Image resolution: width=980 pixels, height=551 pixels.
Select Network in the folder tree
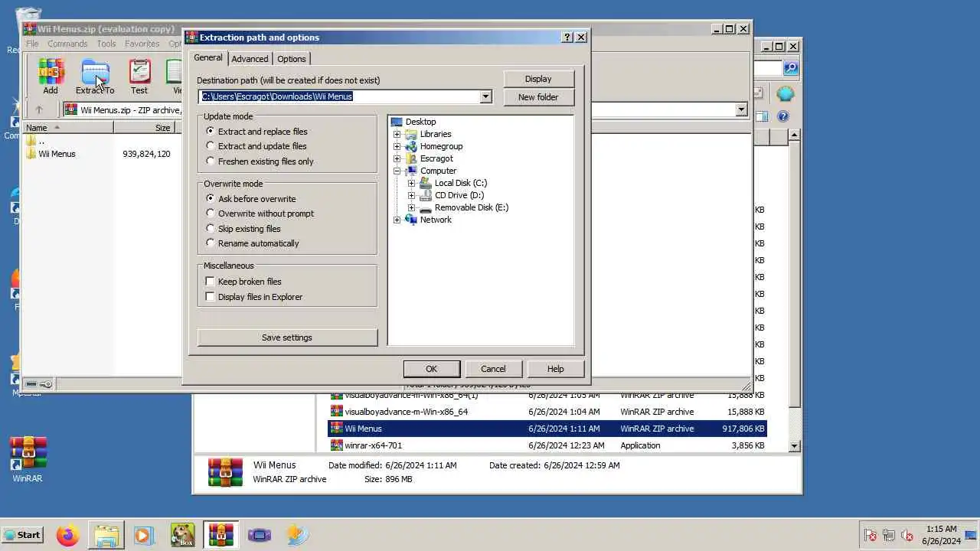click(436, 220)
